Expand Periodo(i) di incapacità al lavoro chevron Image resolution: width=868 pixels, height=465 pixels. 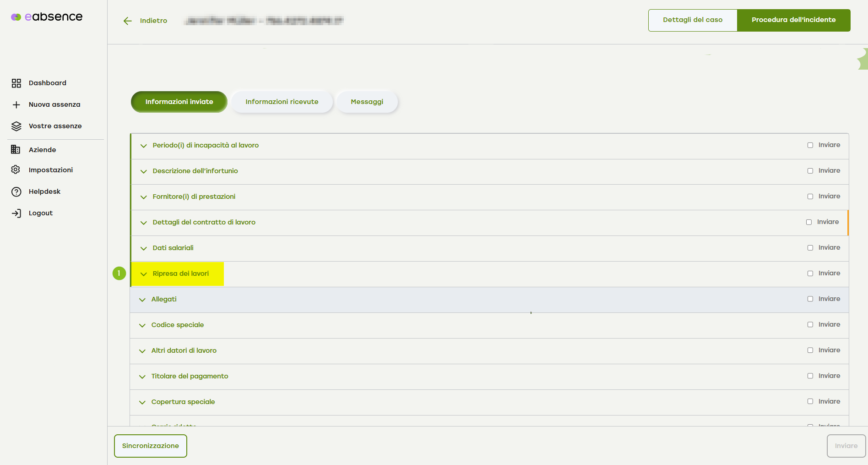[144, 146]
